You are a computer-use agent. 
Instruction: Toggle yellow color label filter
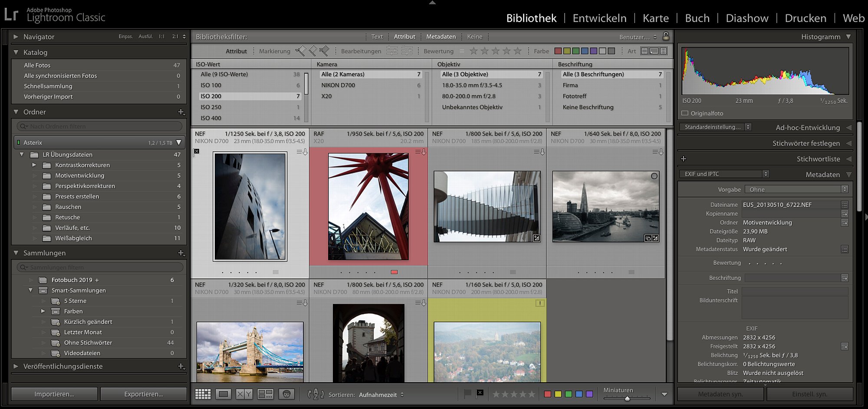pyautogui.click(x=567, y=51)
